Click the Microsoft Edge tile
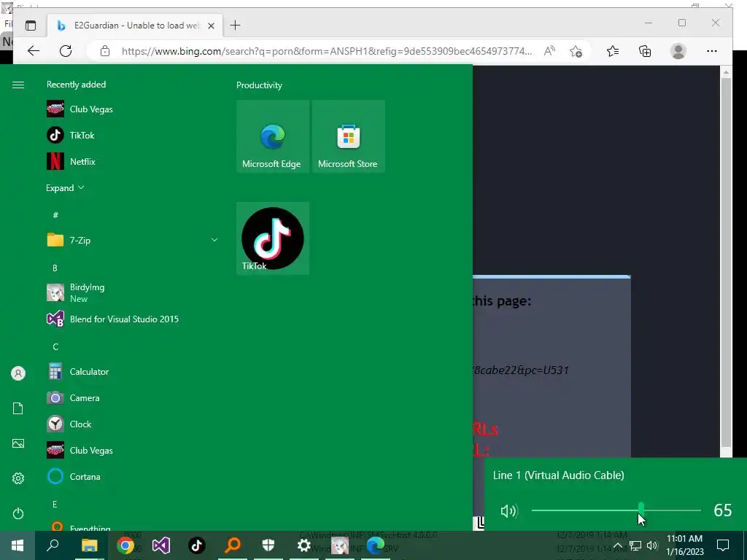This screenshot has height=560, width=747. click(x=273, y=136)
